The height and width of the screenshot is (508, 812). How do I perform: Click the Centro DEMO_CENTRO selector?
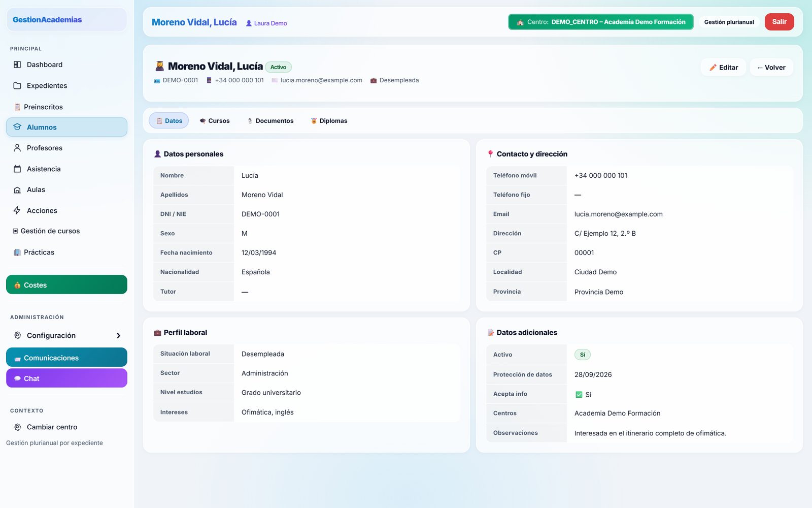coord(601,22)
